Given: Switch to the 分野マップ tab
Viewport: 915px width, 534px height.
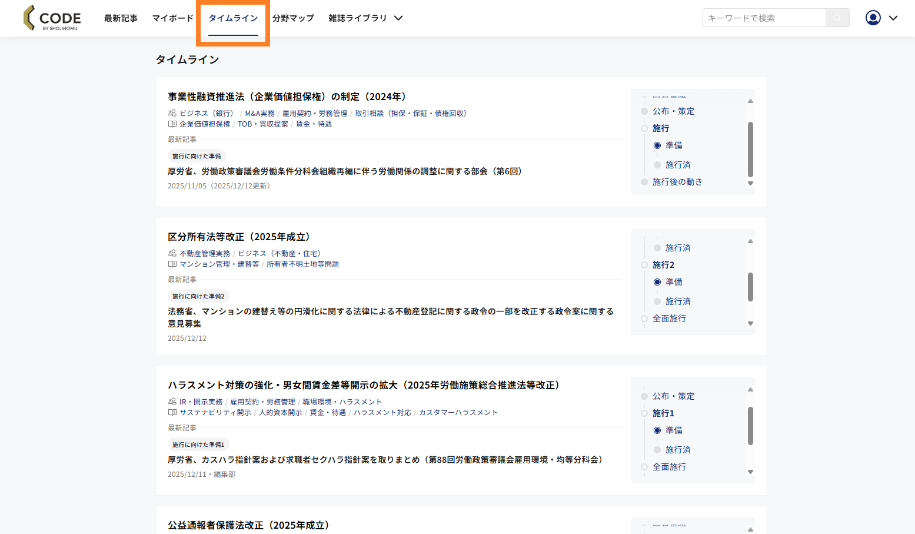Looking at the screenshot, I should [x=293, y=18].
